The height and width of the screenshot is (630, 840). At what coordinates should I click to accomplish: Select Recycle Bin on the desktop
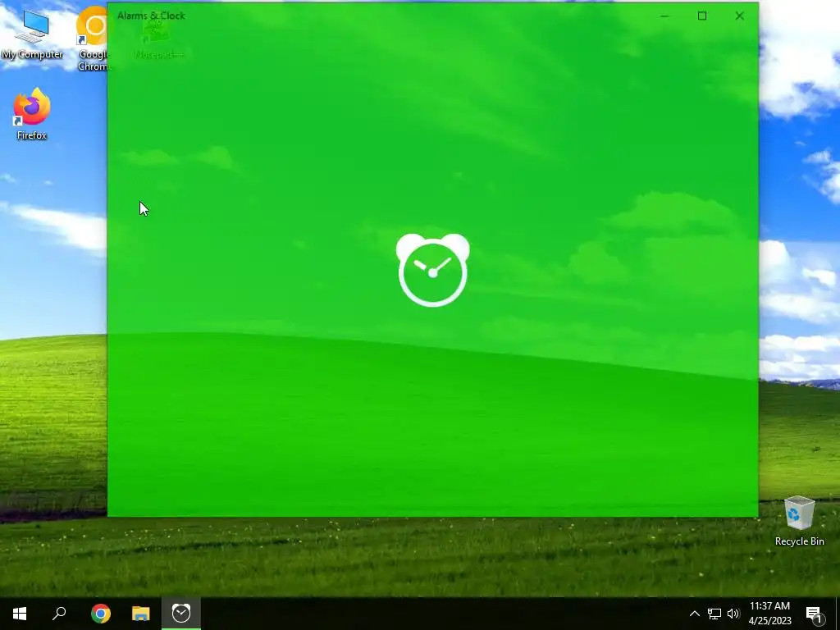pyautogui.click(x=799, y=521)
